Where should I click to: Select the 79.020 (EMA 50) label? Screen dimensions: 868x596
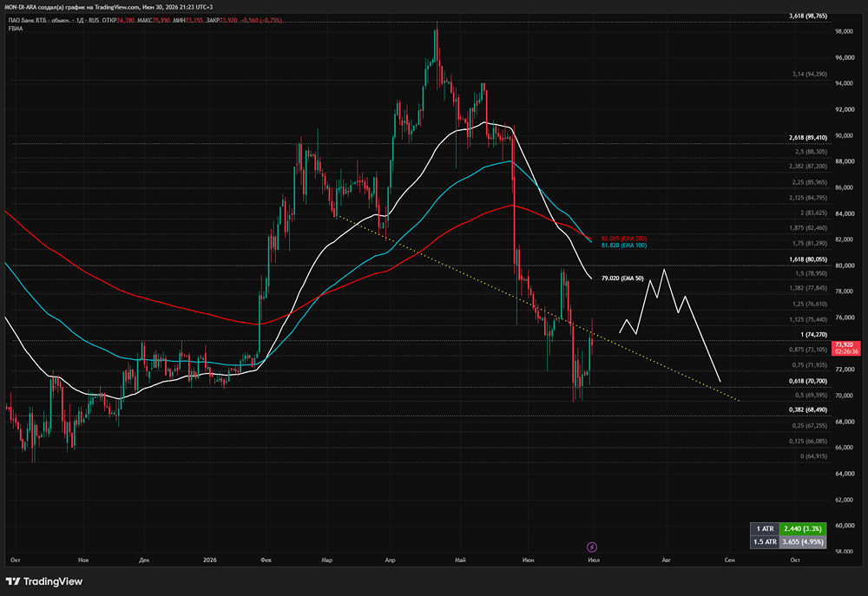point(622,278)
